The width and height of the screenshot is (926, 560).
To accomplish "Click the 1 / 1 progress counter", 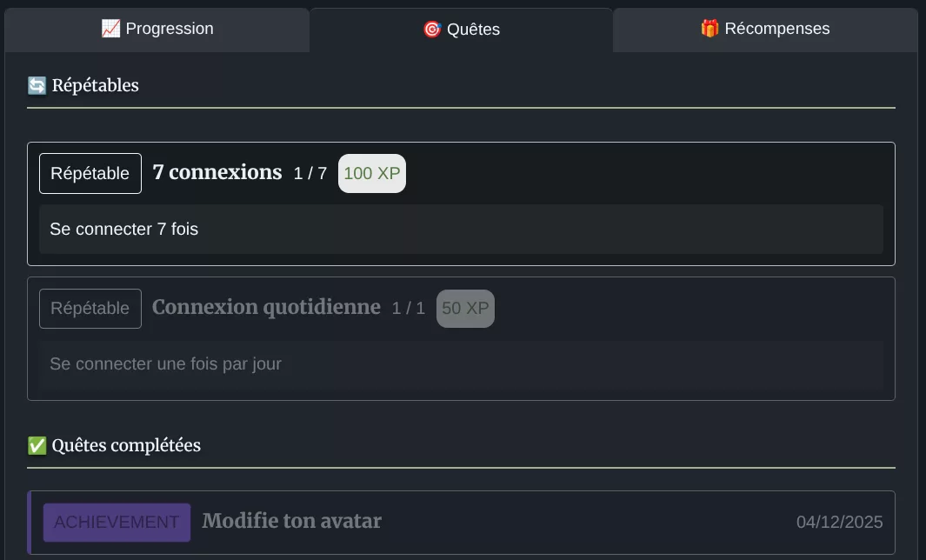I will pos(409,309).
